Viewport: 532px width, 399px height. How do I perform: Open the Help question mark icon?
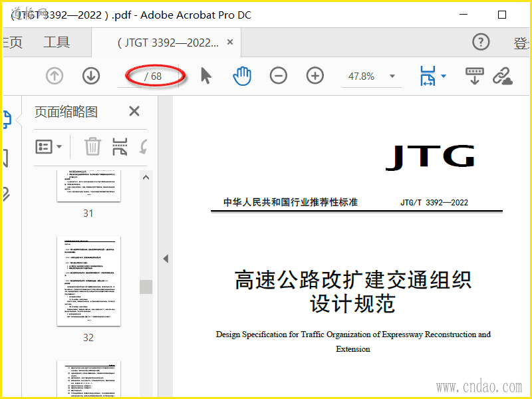[x=481, y=42]
